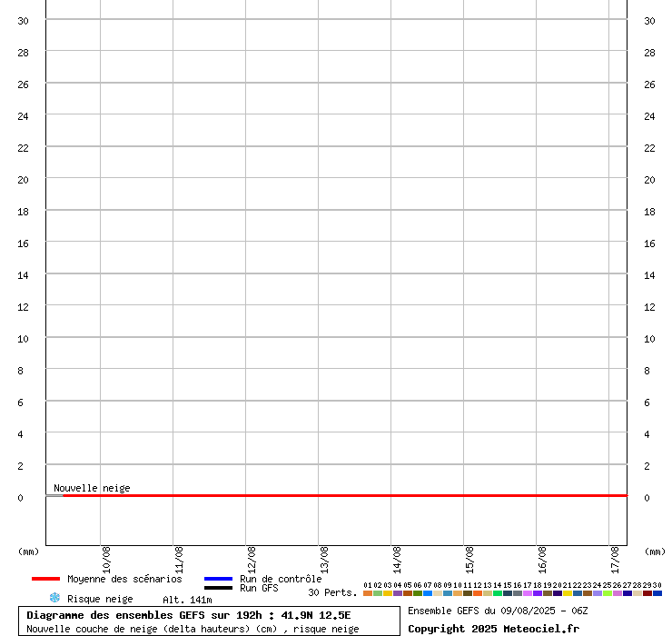
Task: Select perturbation 06 dark green swatch
Action: [x=418, y=593]
